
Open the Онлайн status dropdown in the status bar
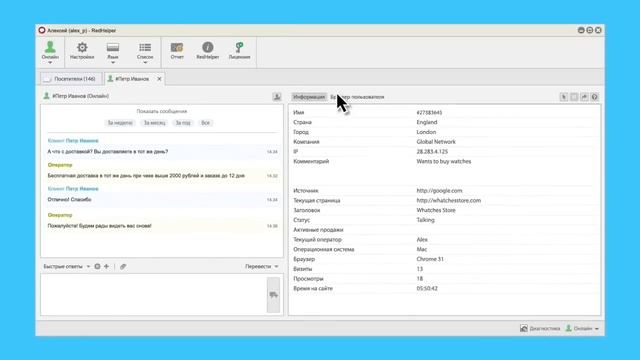pyautogui.click(x=582, y=328)
